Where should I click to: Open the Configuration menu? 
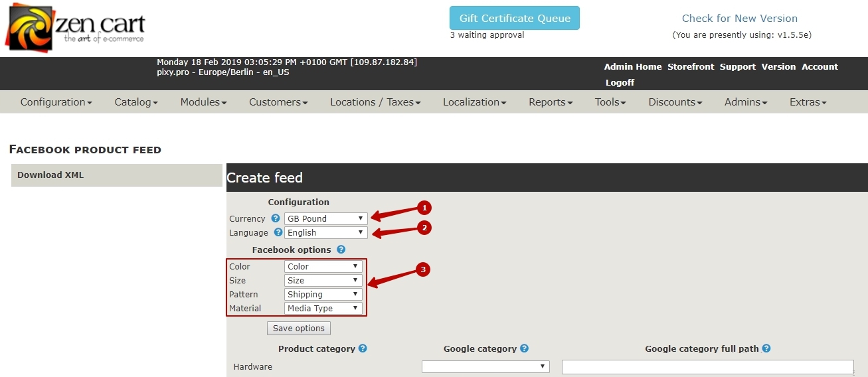tap(56, 102)
